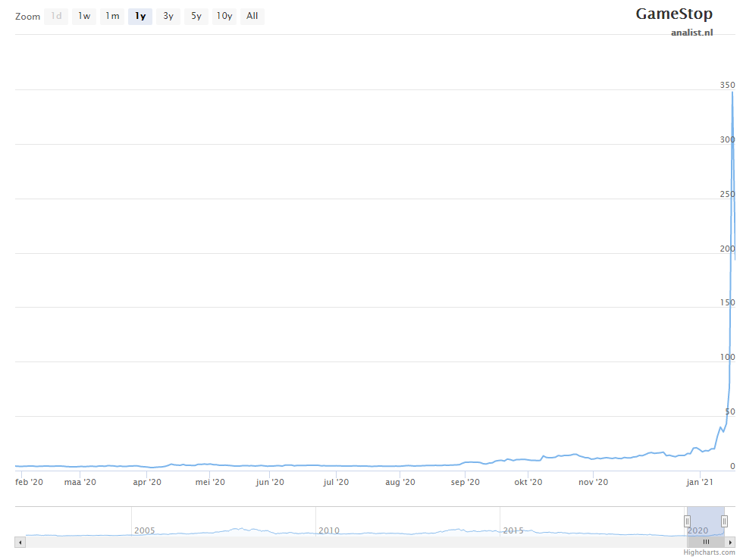
Task: Click the navigator's right range handle
Action: tap(725, 521)
